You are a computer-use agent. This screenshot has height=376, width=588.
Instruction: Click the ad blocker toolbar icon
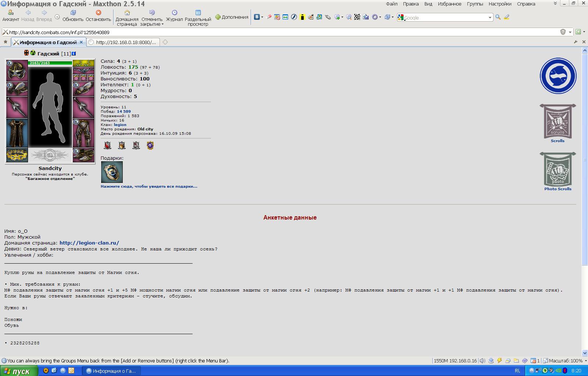[x=277, y=17]
